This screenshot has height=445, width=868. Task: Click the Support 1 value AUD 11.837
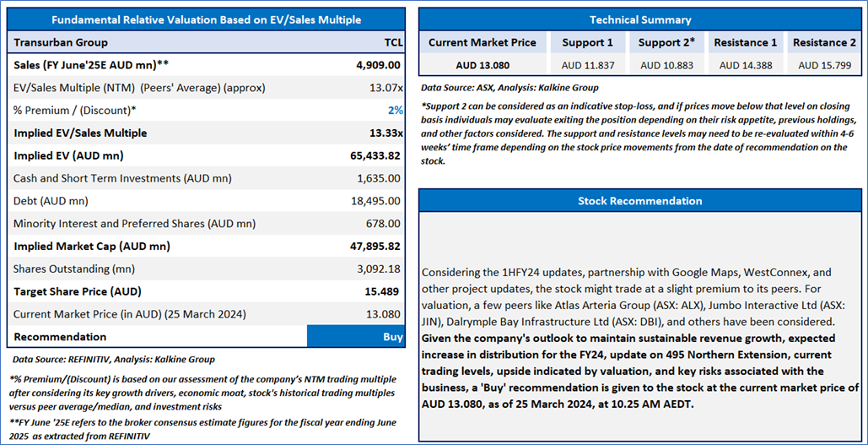coord(587,65)
